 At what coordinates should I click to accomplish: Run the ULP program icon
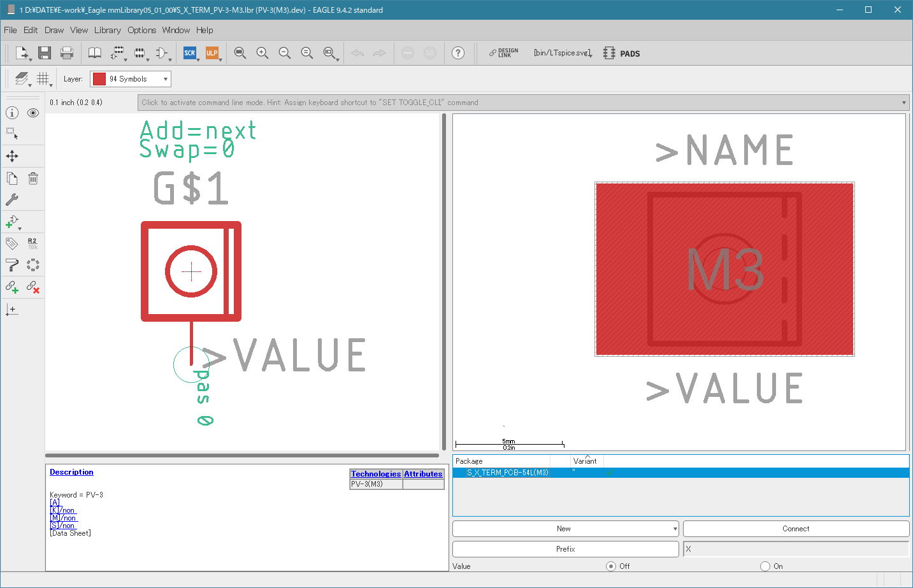[212, 53]
